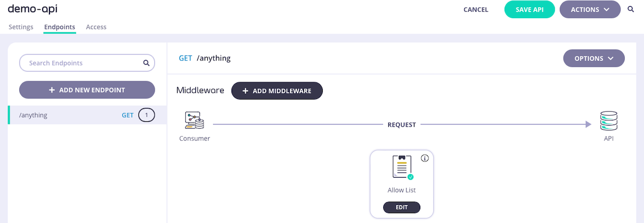
Task: Click the plus icon on Add Middleware
Action: tap(245, 91)
